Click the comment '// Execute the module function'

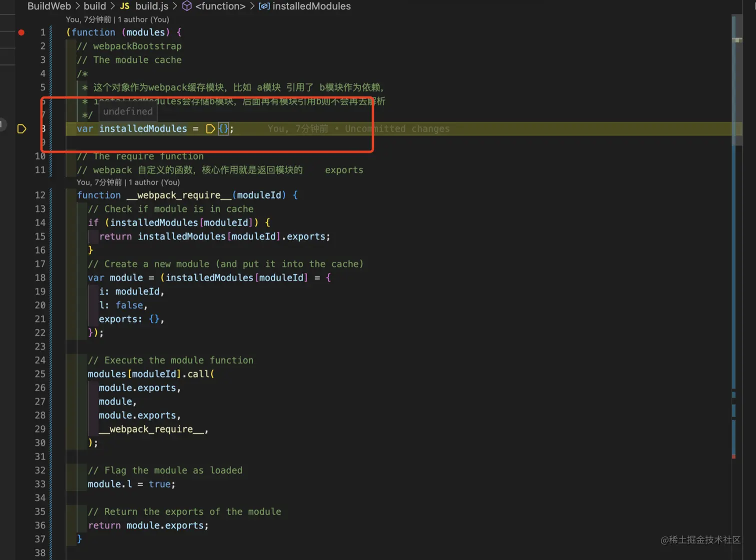[x=170, y=360]
